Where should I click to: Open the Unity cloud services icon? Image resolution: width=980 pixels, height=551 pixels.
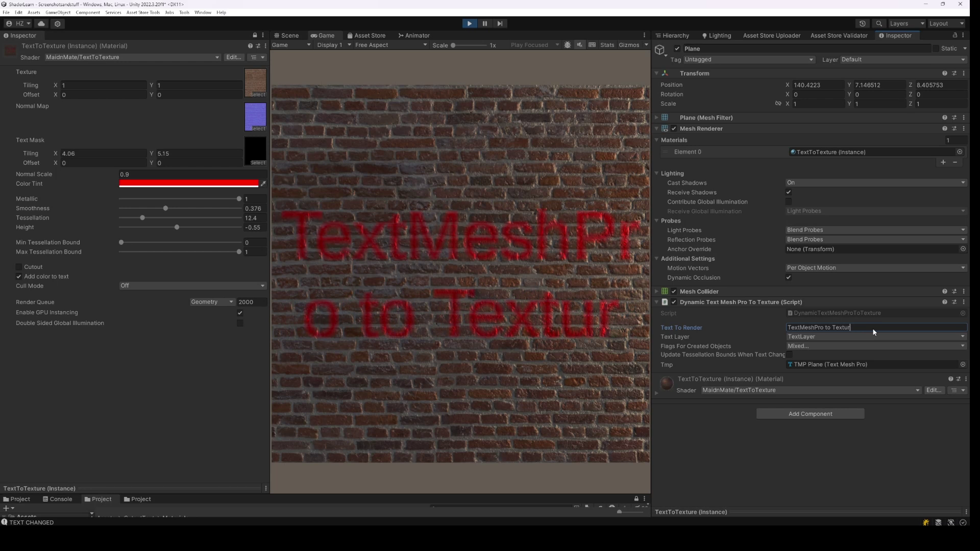click(x=41, y=23)
